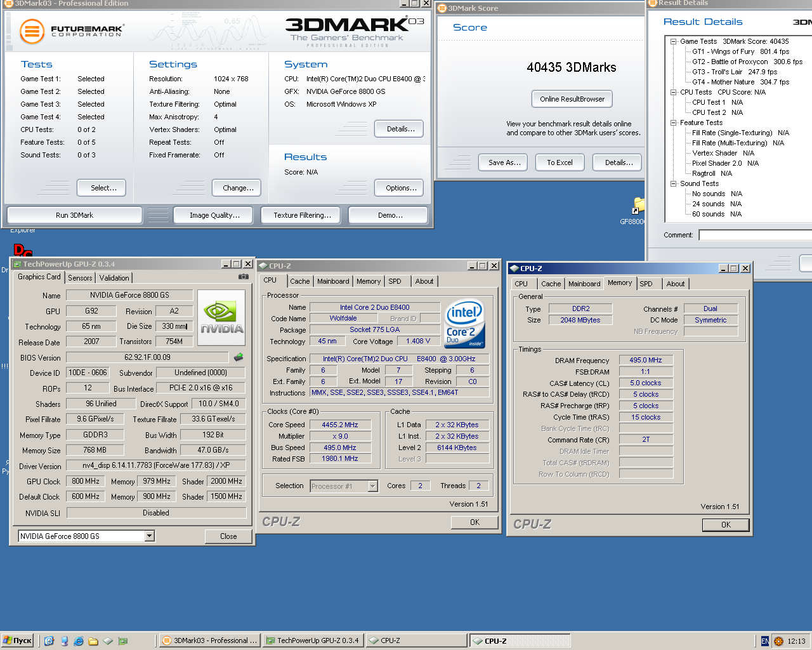
Task: Open SPD tab in CPU-Z processor window
Action: coord(395,281)
